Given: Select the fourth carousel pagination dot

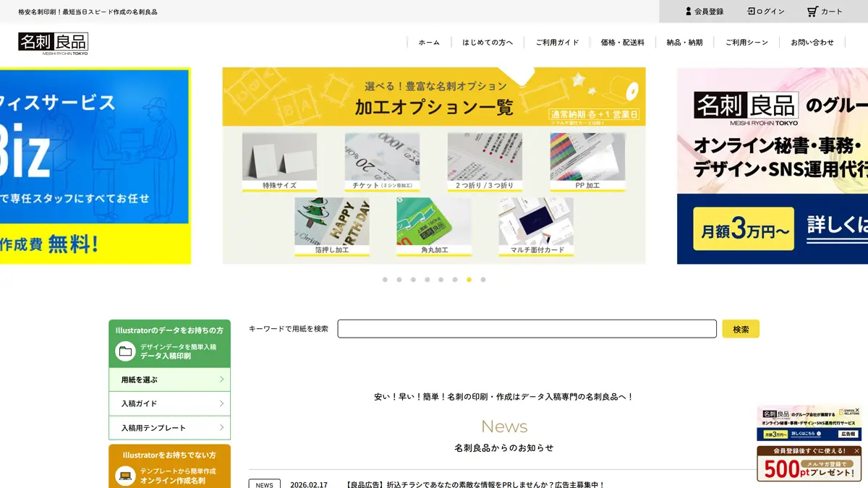Looking at the screenshot, I should point(427,280).
